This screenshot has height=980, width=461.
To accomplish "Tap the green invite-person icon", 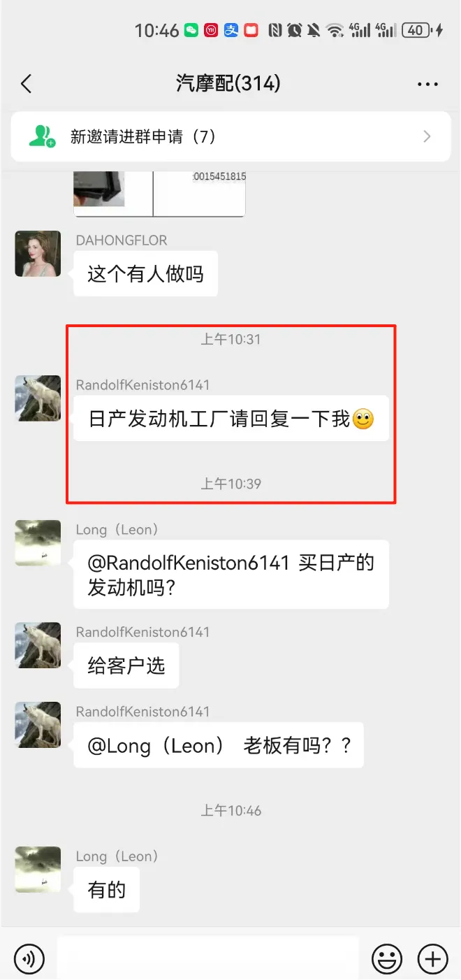I will pos(41,136).
